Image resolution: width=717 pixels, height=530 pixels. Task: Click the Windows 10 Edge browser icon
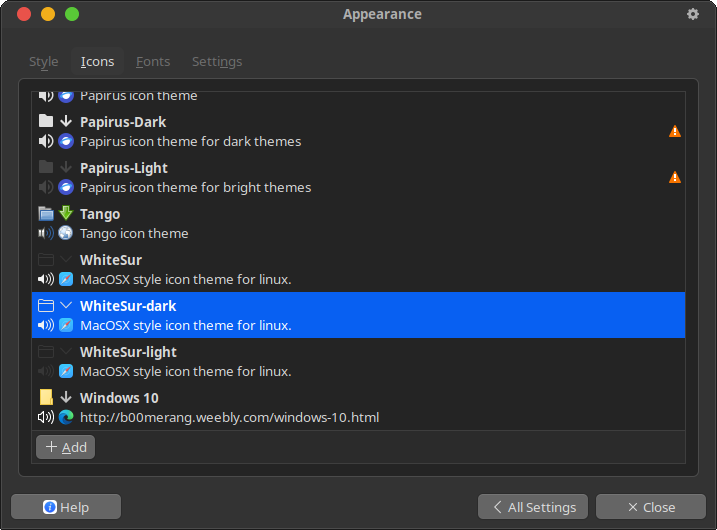[x=66, y=417]
